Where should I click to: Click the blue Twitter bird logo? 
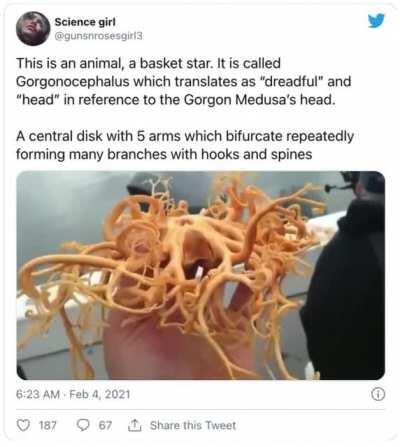pos(376,21)
